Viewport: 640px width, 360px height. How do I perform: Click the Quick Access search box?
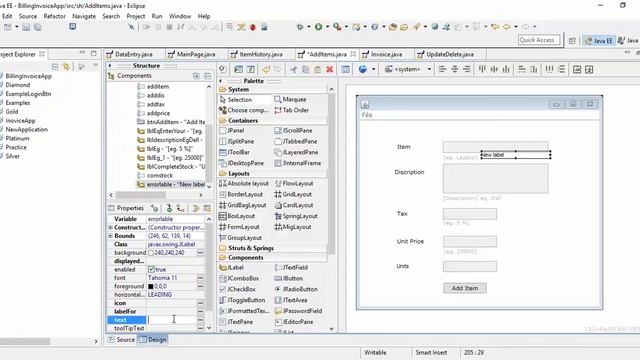538,40
